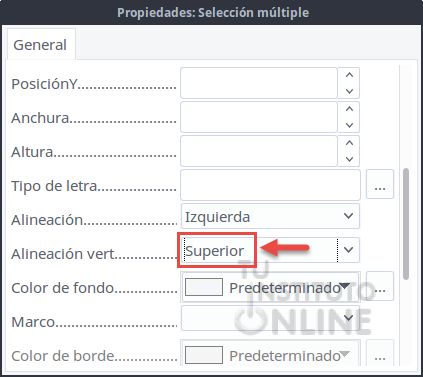The image size is (423, 377).
Task: Click the Color de fondo color swatch
Action: point(204,287)
